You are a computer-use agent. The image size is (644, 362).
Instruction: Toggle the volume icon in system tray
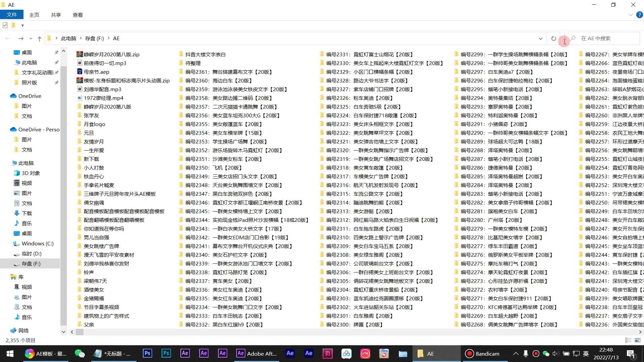556,354
